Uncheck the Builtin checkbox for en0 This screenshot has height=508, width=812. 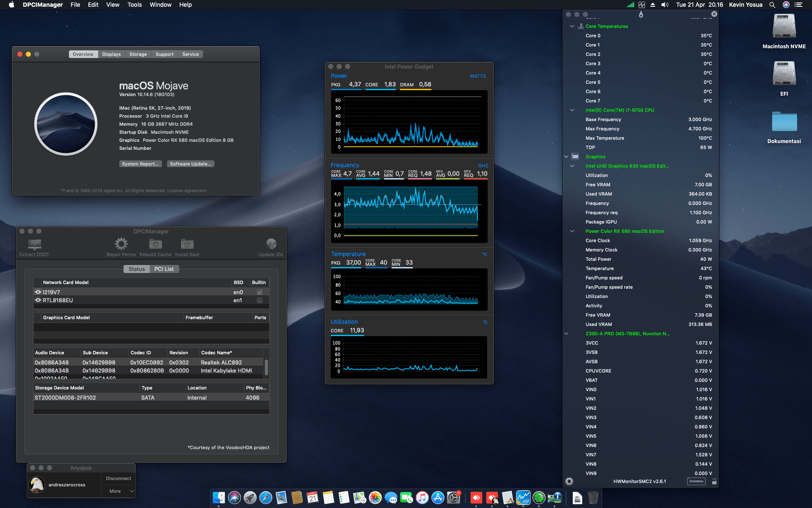pos(259,292)
